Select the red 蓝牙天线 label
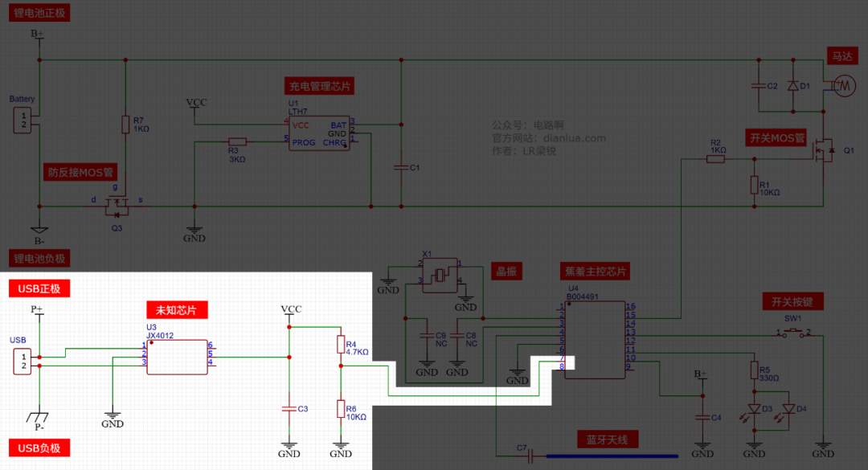 click(608, 439)
